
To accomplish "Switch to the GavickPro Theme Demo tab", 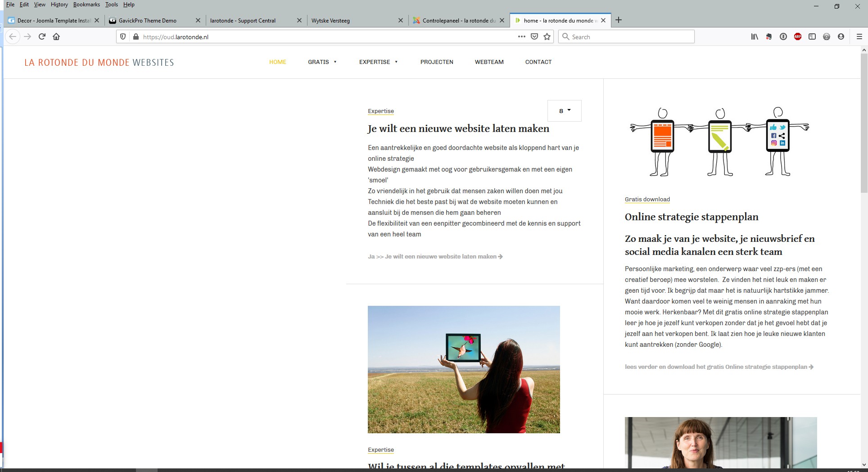I will click(148, 20).
